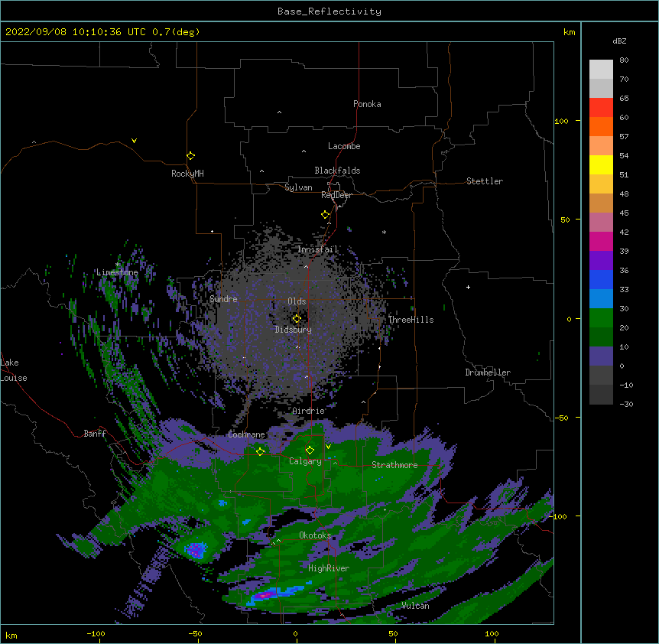Viewport: 659px width, 644px height.
Task: Click the yellow marker at Rocky Mountain House
Action: pos(190,156)
